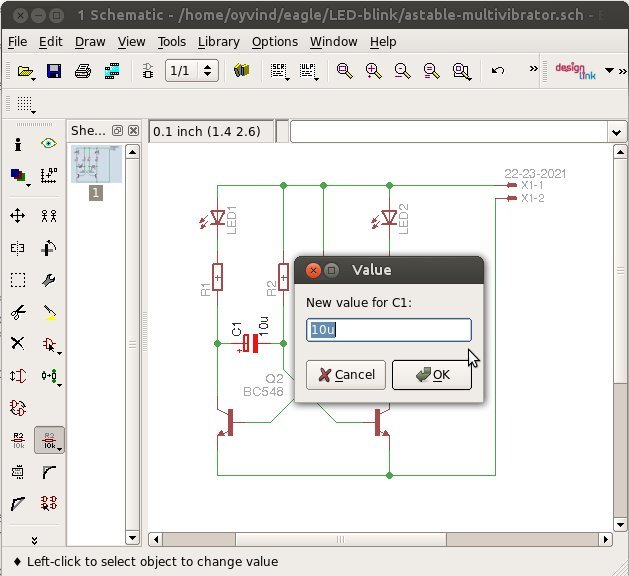Image resolution: width=629 pixels, height=576 pixels.
Task: Click the Cut scissors tool
Action: [x=18, y=313]
